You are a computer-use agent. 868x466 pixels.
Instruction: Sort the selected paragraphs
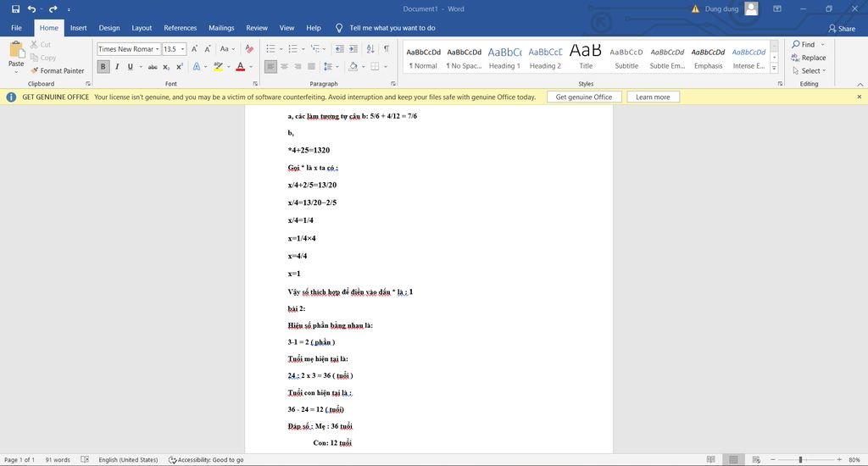370,48
